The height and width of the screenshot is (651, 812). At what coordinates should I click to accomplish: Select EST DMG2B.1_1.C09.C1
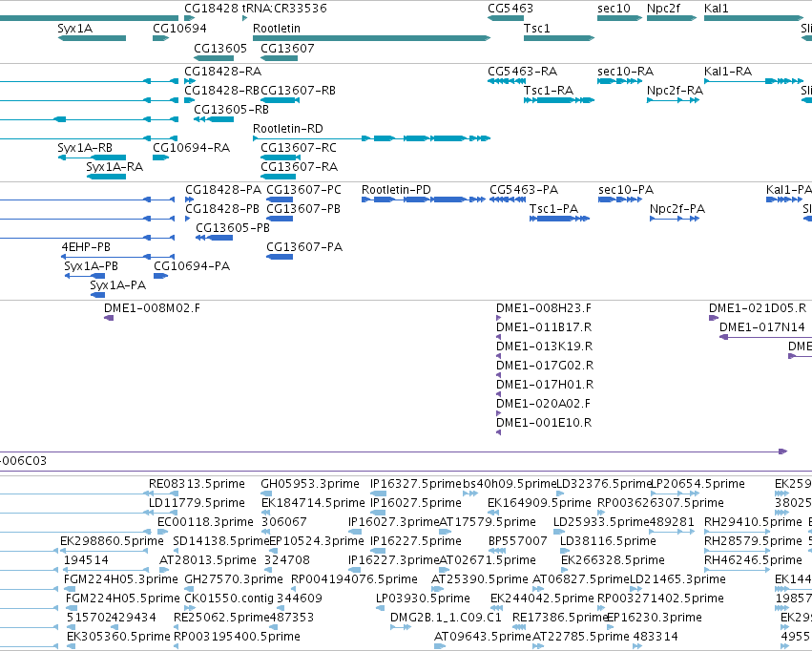[x=446, y=618]
